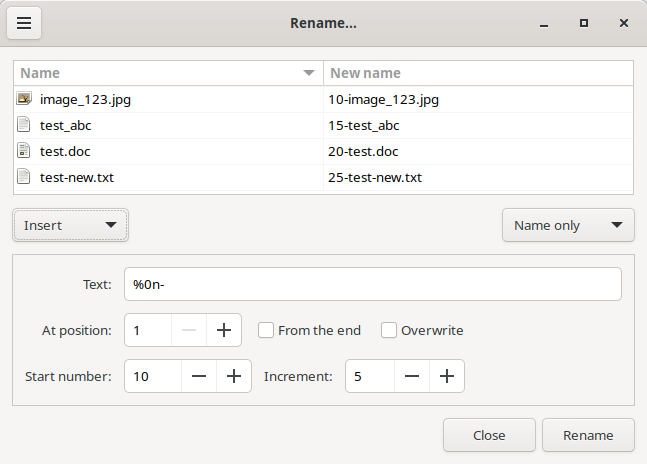Decrease the At position value
This screenshot has height=464, width=647.
coord(189,330)
